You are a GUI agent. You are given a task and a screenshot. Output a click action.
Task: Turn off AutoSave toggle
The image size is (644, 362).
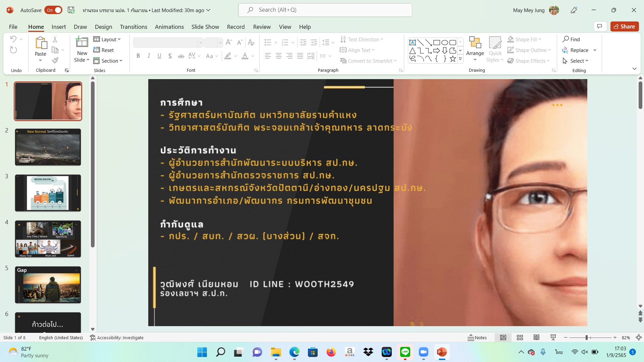coord(54,10)
